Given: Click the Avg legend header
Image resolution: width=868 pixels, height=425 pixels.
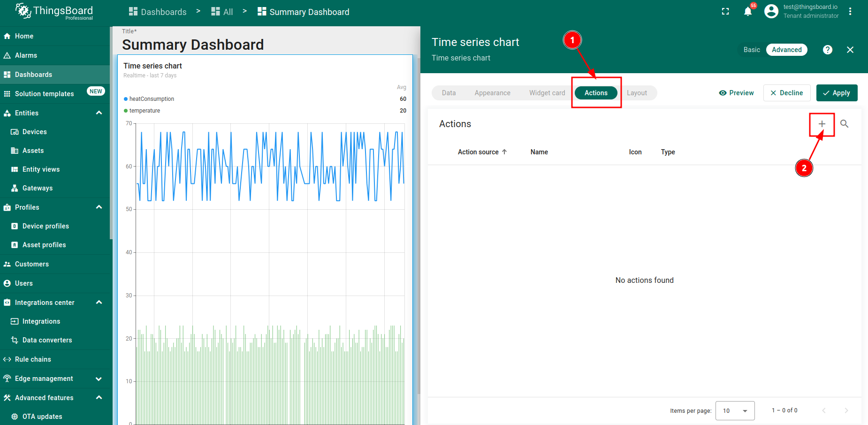Looking at the screenshot, I should (x=402, y=87).
